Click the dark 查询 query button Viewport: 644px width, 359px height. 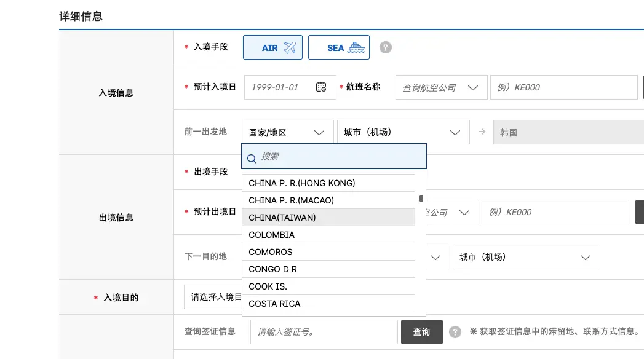[421, 331]
